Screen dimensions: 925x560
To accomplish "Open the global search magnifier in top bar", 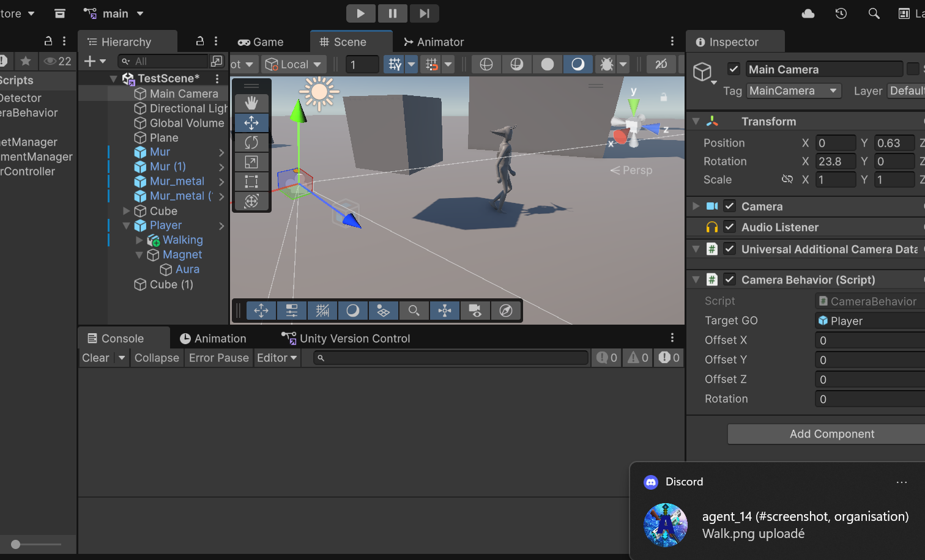I will pos(874,13).
